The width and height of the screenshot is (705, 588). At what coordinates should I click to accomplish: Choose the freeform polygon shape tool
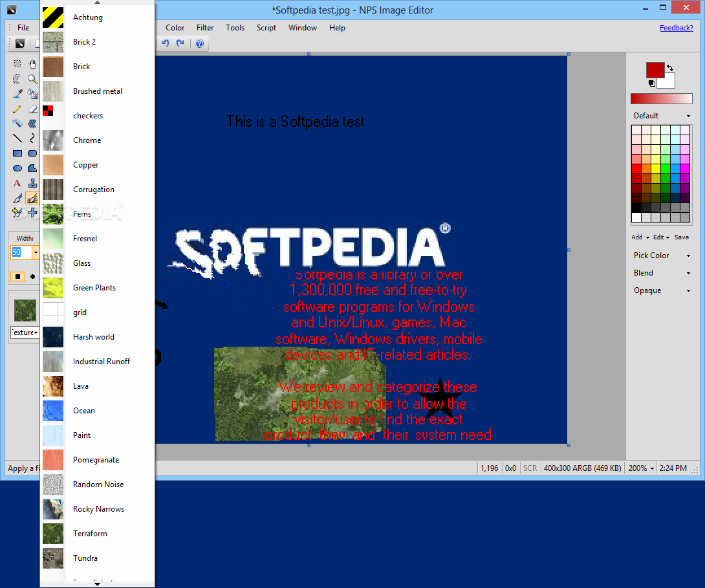pos(32,168)
